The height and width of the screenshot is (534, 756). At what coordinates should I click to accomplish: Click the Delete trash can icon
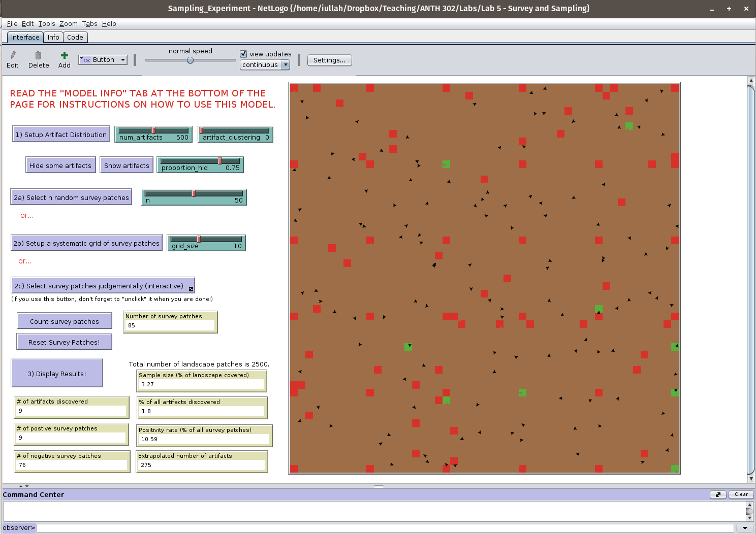(38, 55)
